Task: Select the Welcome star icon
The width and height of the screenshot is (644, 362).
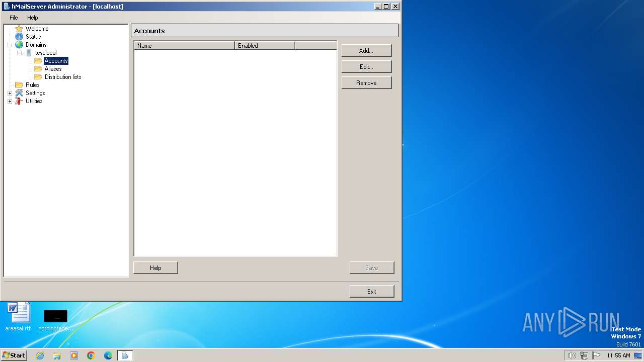Action: pyautogui.click(x=19, y=29)
